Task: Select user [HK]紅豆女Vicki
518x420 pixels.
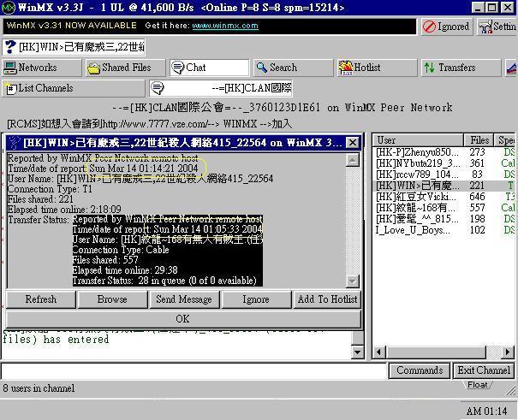Action: pyautogui.click(x=445, y=197)
